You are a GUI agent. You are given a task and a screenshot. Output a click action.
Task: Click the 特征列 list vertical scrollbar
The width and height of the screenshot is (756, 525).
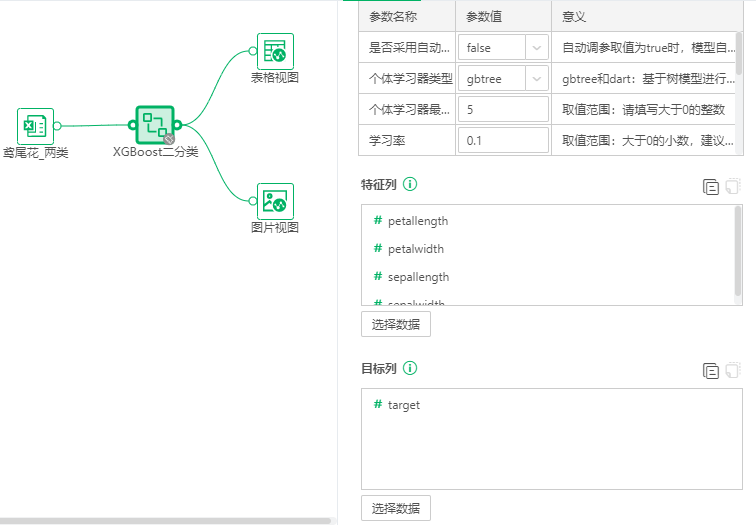coord(738,251)
